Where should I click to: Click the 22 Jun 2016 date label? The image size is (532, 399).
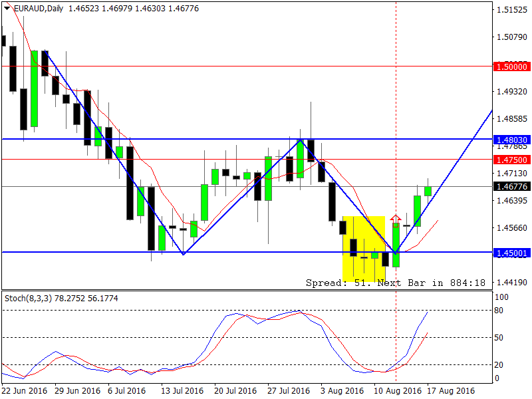(25, 391)
